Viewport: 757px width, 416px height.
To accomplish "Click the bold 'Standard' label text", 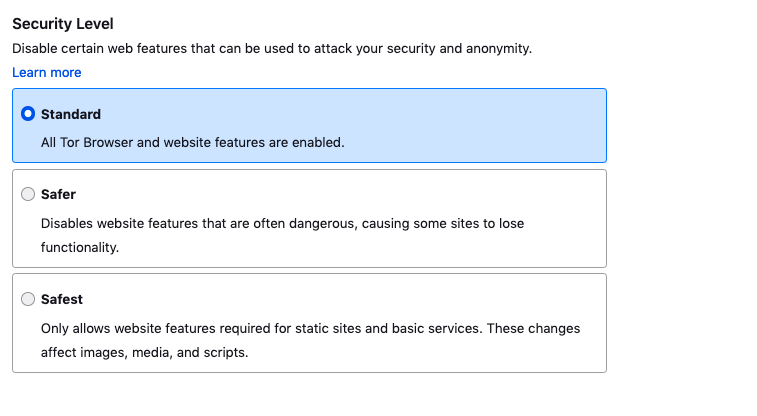I will coord(71,114).
